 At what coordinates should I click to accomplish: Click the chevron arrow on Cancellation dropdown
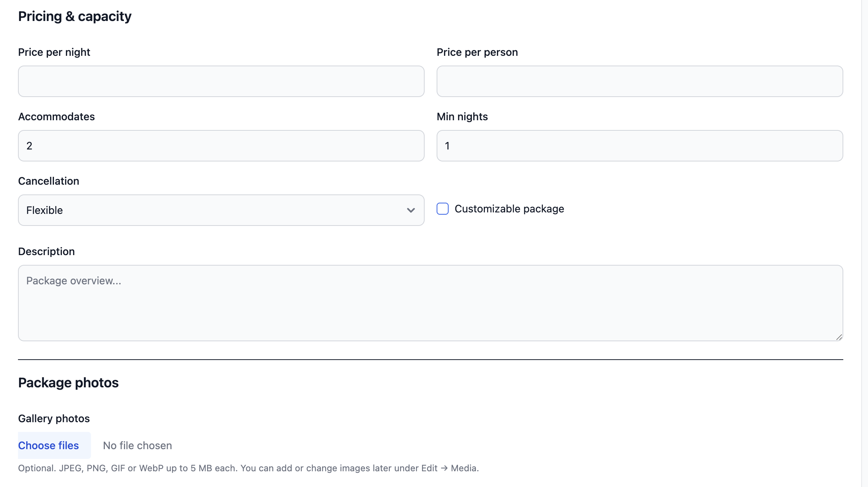(x=411, y=210)
